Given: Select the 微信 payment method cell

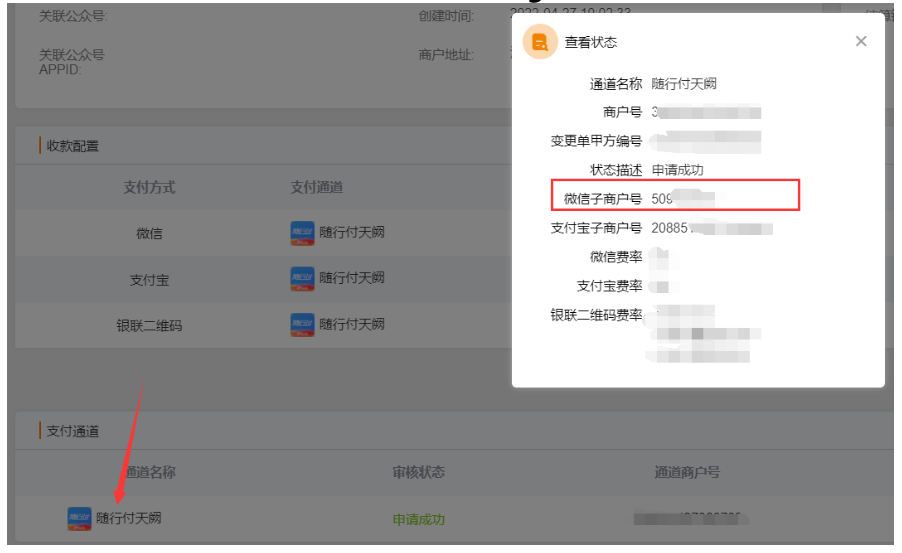Looking at the screenshot, I should pyautogui.click(x=149, y=234).
